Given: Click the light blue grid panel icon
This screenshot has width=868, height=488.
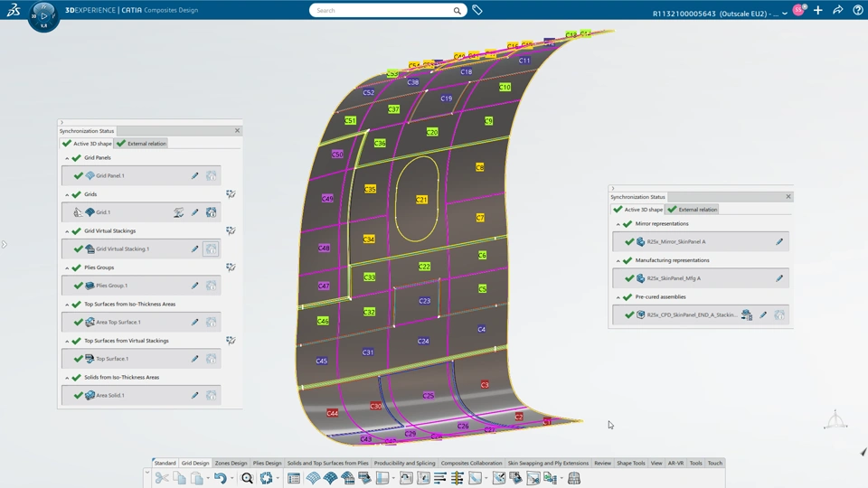Looking at the screenshot, I should (x=313, y=478).
